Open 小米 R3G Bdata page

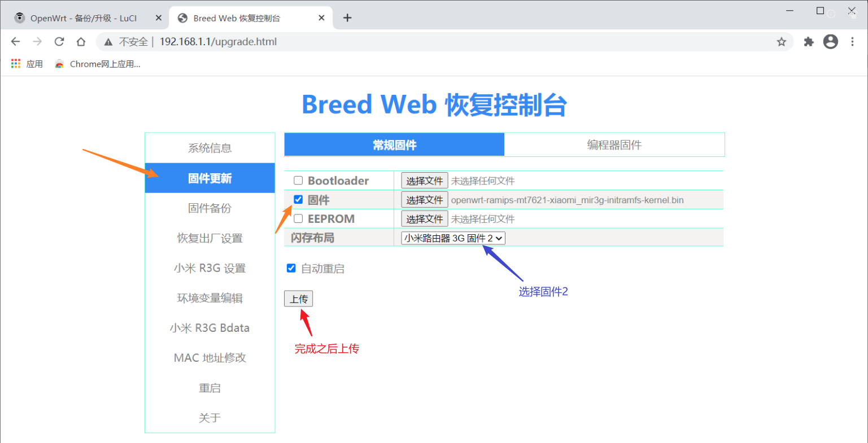(210, 328)
